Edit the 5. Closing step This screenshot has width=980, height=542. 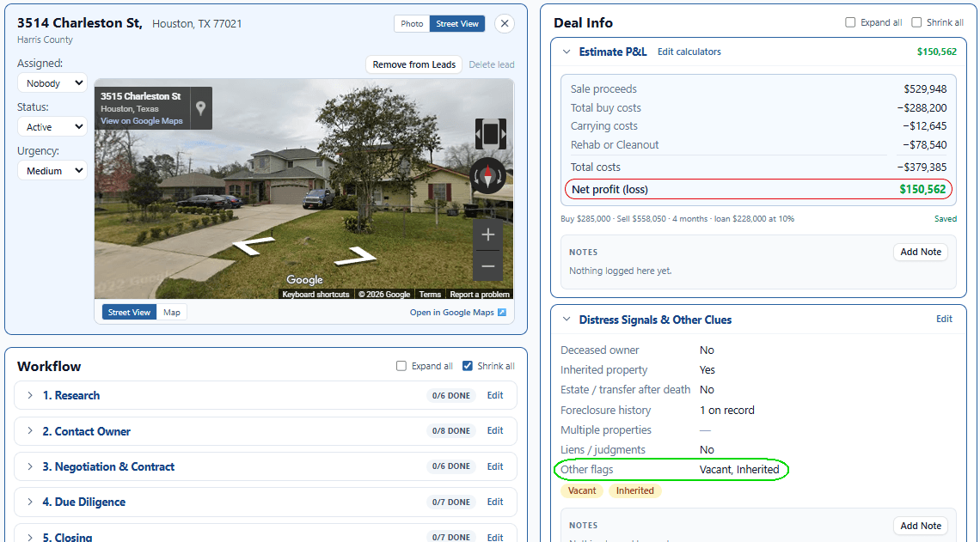(x=495, y=537)
